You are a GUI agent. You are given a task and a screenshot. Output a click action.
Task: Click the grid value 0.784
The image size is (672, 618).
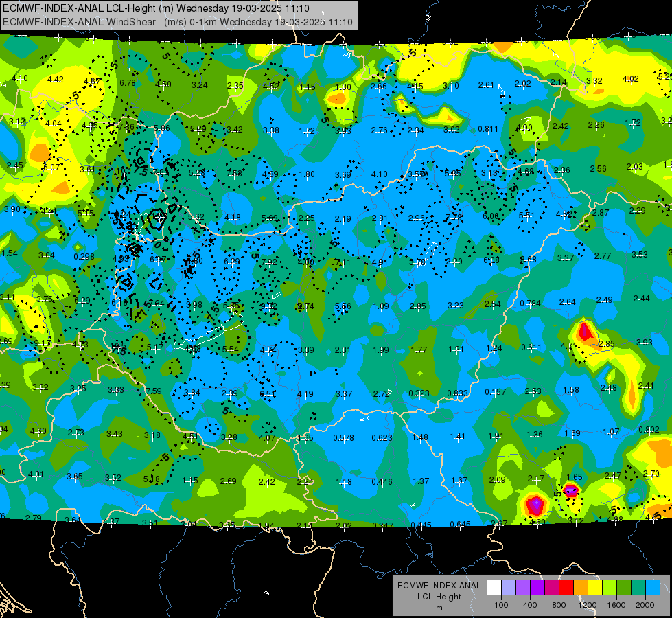[530, 304]
